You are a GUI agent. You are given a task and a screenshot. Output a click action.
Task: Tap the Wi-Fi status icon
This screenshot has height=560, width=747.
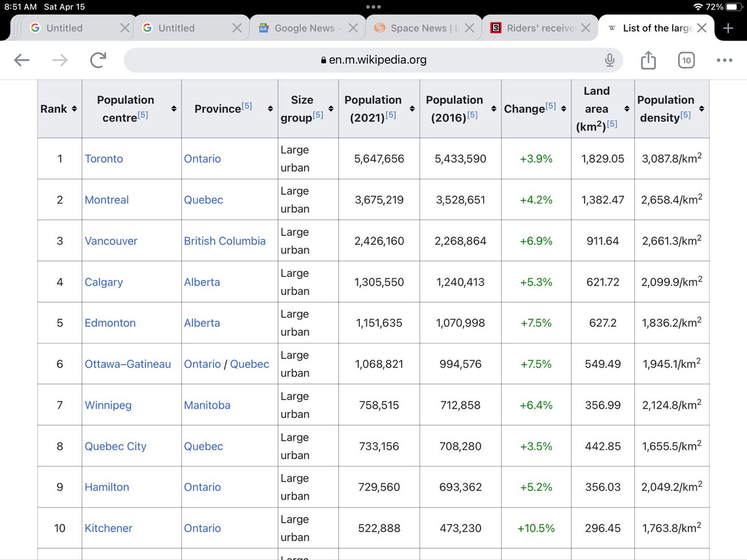[x=697, y=6]
